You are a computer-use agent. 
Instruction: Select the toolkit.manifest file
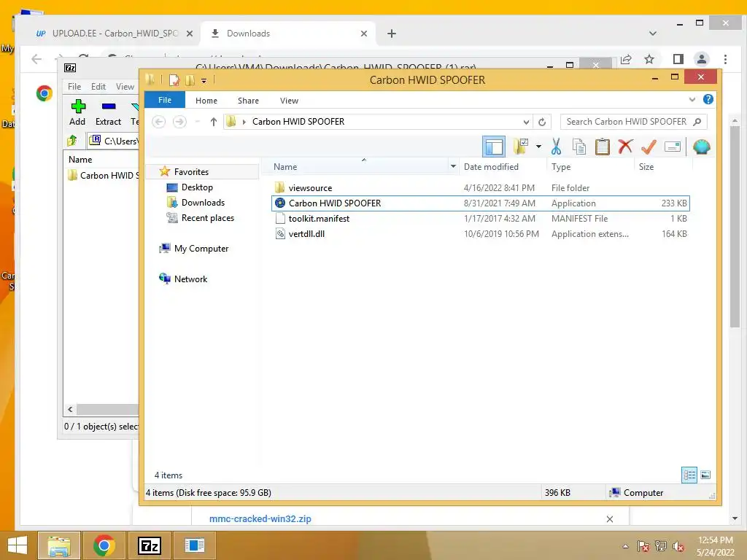coord(319,219)
